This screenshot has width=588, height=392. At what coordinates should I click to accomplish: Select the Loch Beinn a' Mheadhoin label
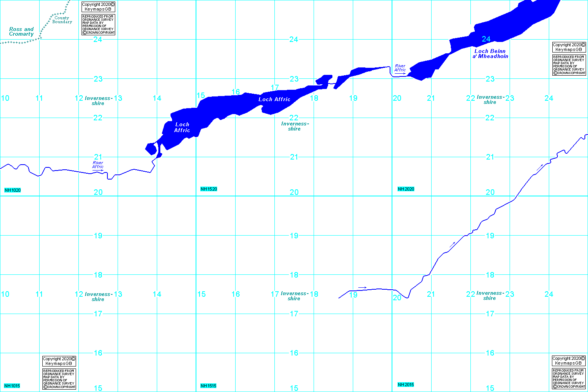490,54
